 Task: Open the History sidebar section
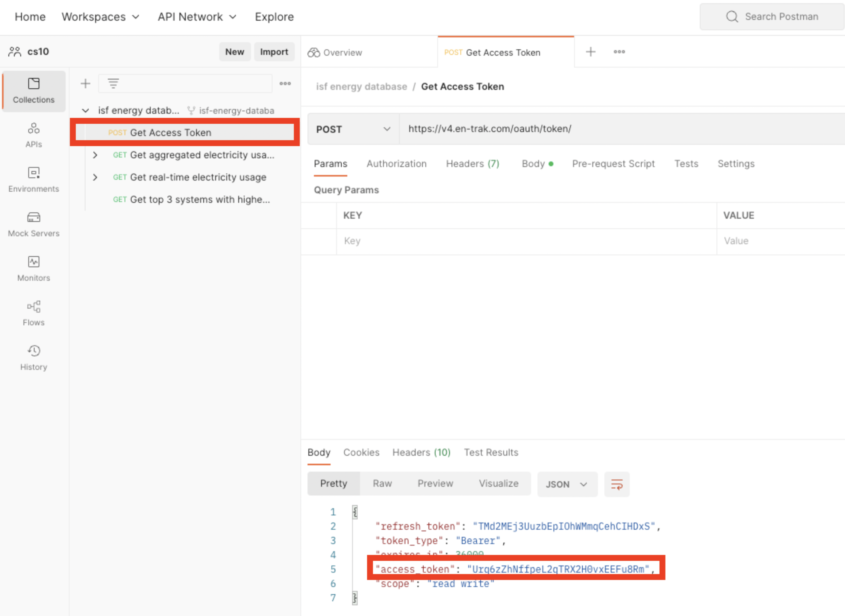33,358
